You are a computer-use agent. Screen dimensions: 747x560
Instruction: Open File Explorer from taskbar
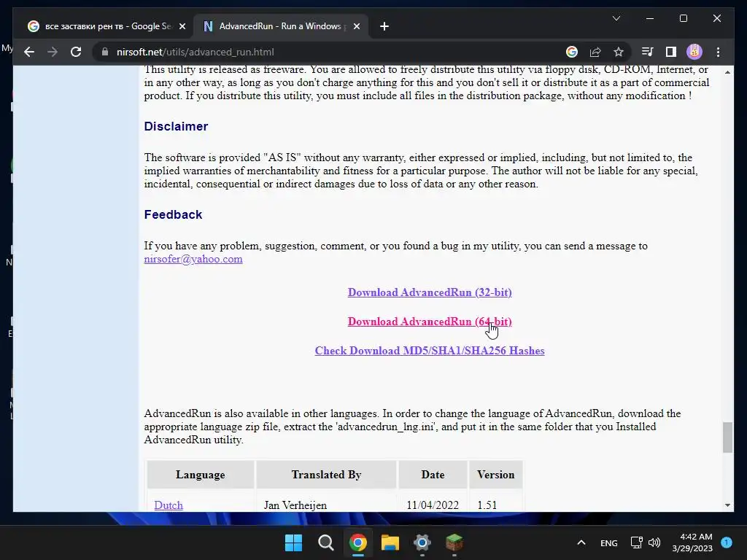[390, 542]
